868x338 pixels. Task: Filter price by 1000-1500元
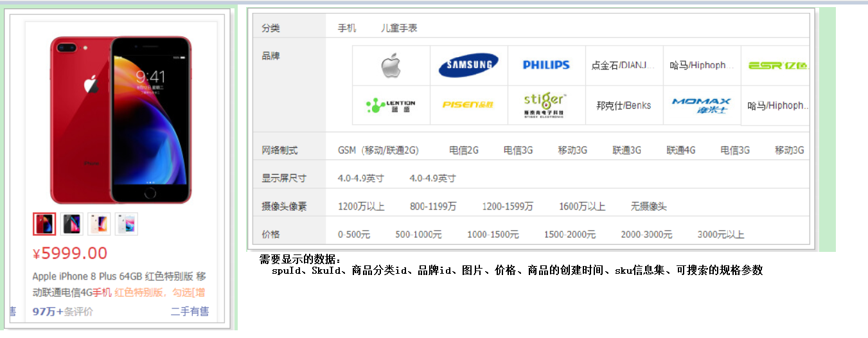coord(493,235)
